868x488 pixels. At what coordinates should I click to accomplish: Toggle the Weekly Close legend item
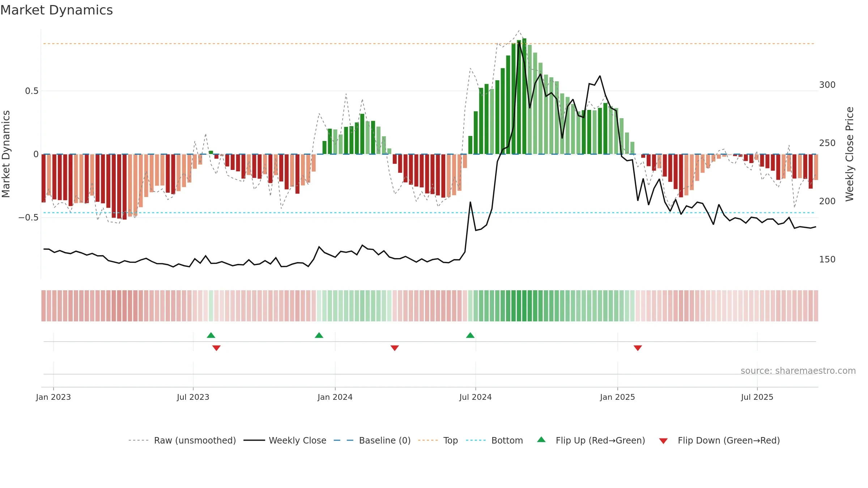[x=285, y=440]
